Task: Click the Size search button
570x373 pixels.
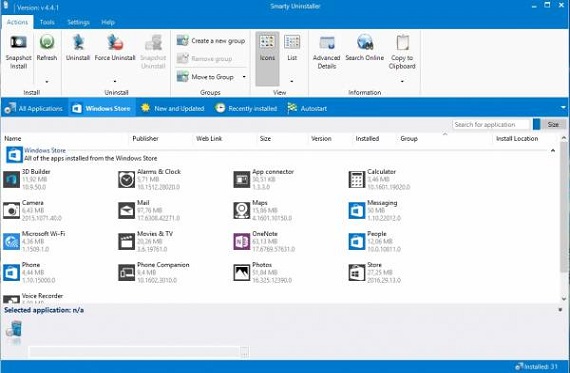Action: click(x=553, y=124)
